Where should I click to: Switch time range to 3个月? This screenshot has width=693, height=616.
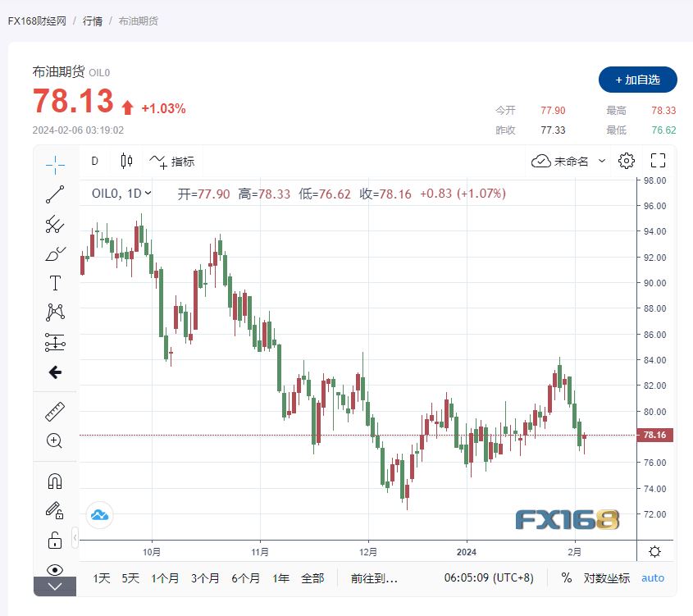(x=205, y=578)
